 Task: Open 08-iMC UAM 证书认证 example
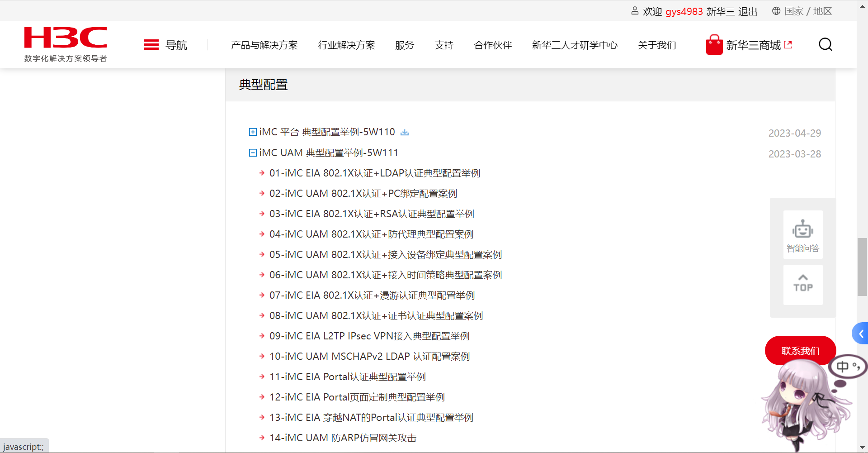point(376,316)
